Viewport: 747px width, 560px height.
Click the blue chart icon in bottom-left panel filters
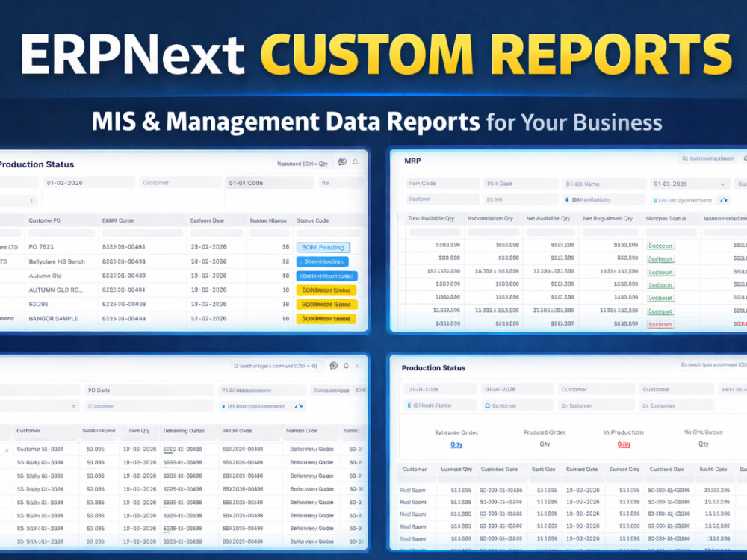pos(298,406)
